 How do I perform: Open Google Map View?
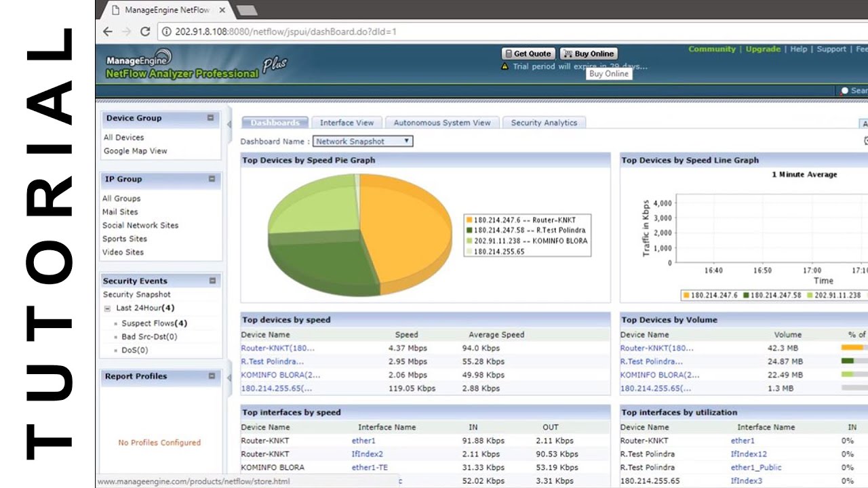click(x=135, y=151)
